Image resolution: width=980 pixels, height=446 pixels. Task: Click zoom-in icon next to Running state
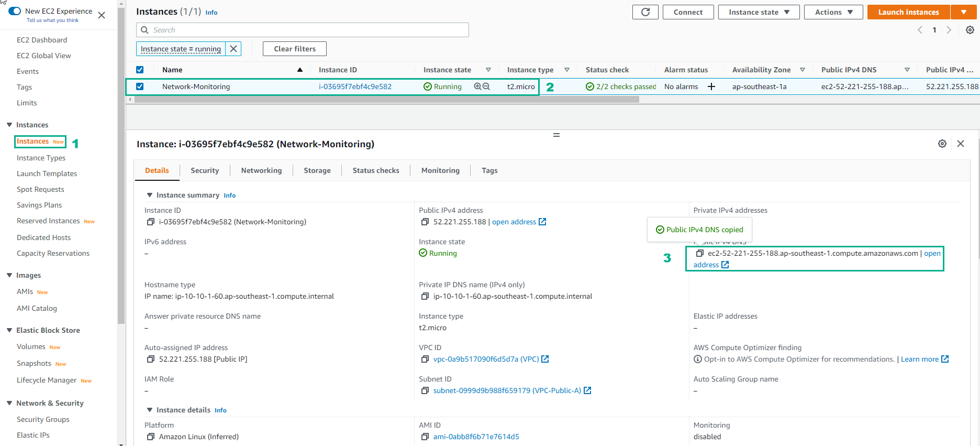coord(477,86)
